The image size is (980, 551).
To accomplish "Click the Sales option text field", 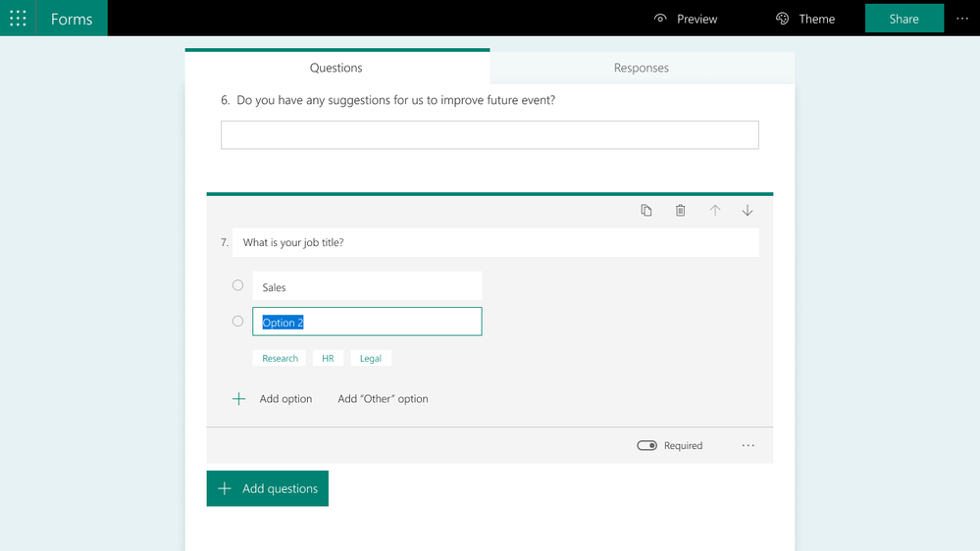I will click(x=367, y=286).
